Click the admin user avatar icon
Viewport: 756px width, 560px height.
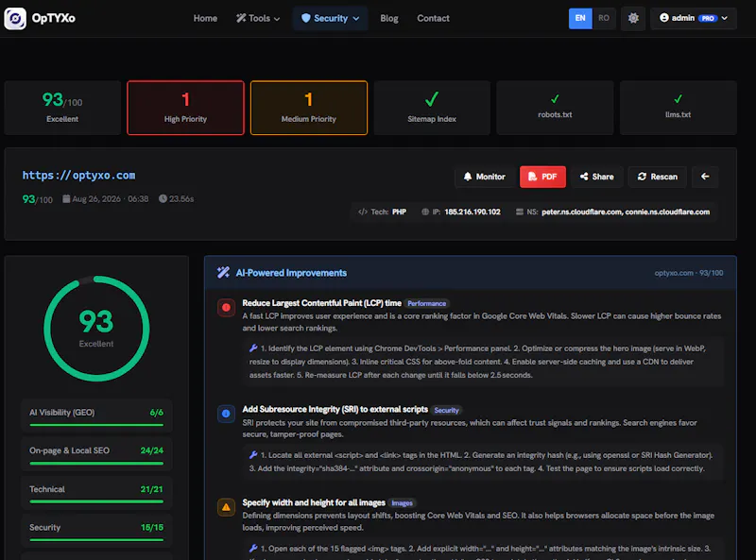pyautogui.click(x=664, y=18)
